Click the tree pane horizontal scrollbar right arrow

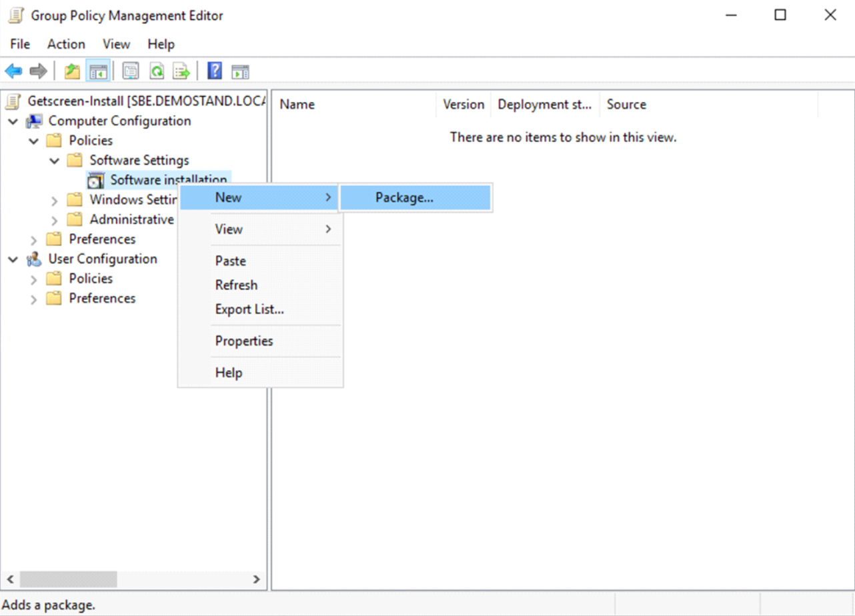point(256,579)
